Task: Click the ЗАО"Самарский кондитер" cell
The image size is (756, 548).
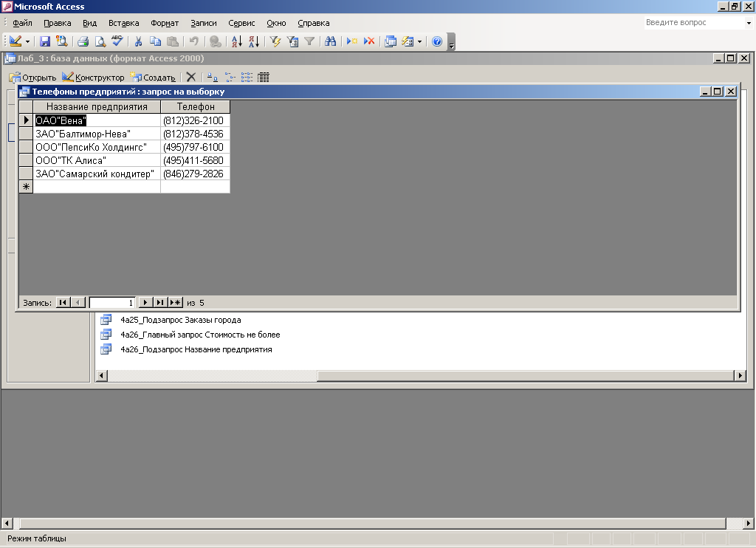Action: click(97, 174)
